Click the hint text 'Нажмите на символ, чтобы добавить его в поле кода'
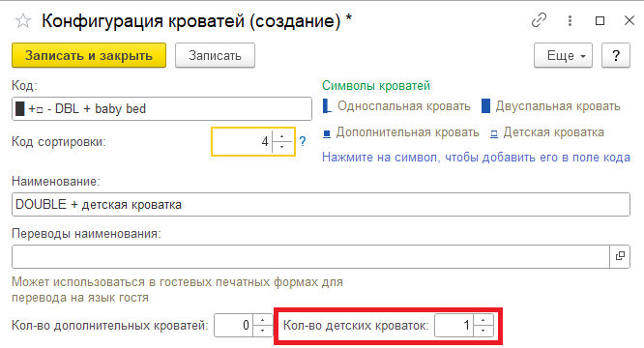Image resolution: width=644 pixels, height=348 pixels. (476, 158)
